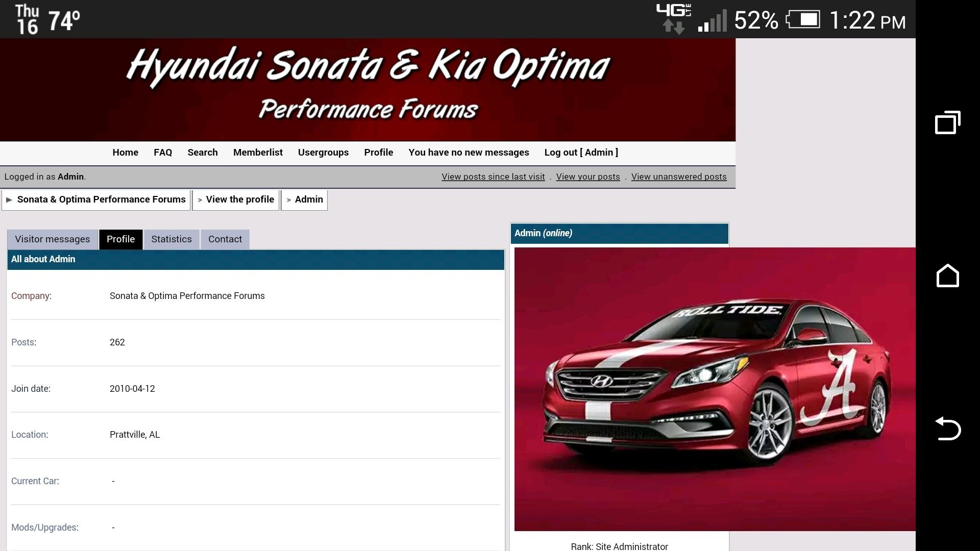Switch to the Contact tab
The image size is (980, 551).
click(225, 239)
